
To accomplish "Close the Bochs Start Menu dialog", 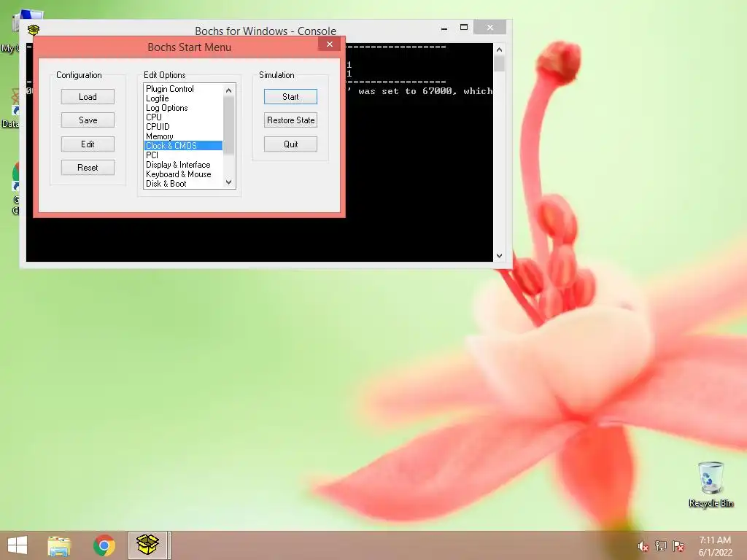I will click(330, 44).
